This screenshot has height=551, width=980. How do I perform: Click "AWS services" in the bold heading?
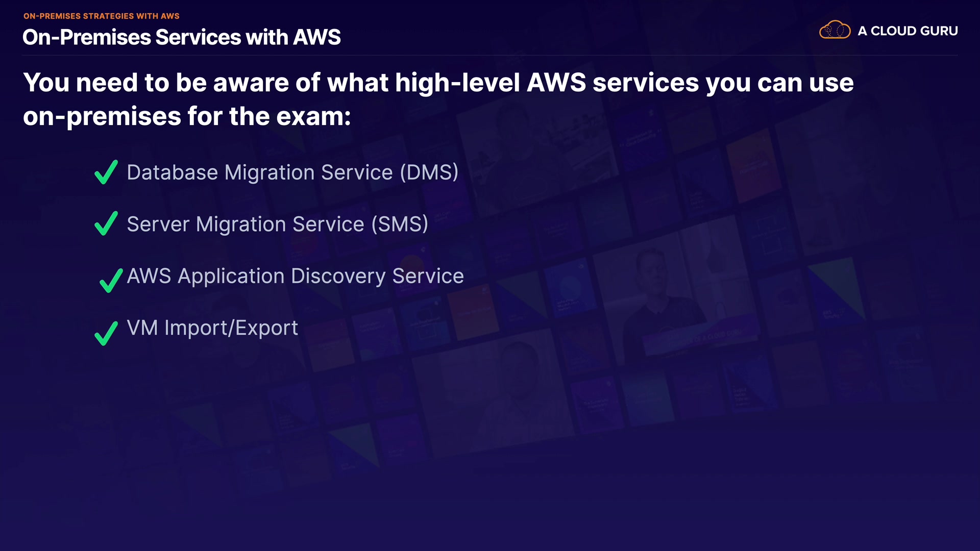click(x=612, y=83)
